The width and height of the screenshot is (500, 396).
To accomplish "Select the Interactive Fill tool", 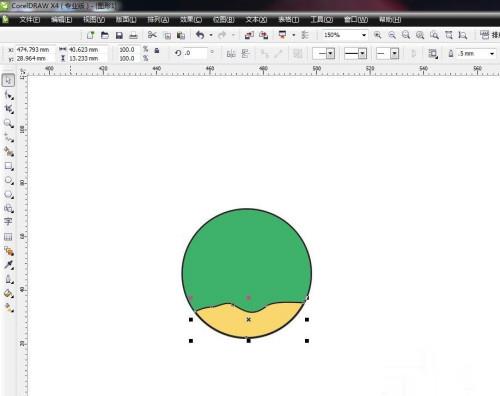I will (x=8, y=307).
